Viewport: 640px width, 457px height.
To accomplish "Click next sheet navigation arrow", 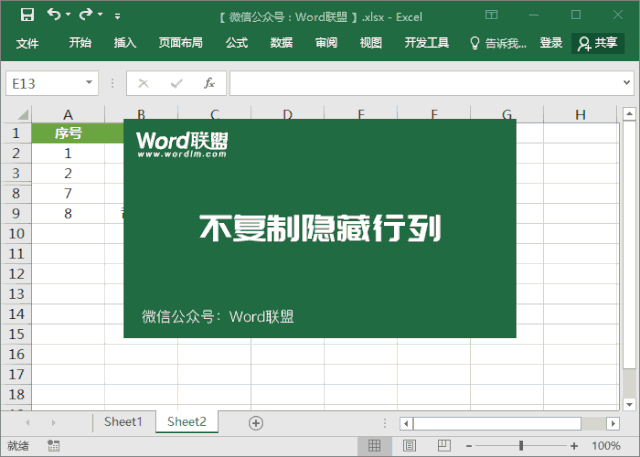I will [53, 423].
